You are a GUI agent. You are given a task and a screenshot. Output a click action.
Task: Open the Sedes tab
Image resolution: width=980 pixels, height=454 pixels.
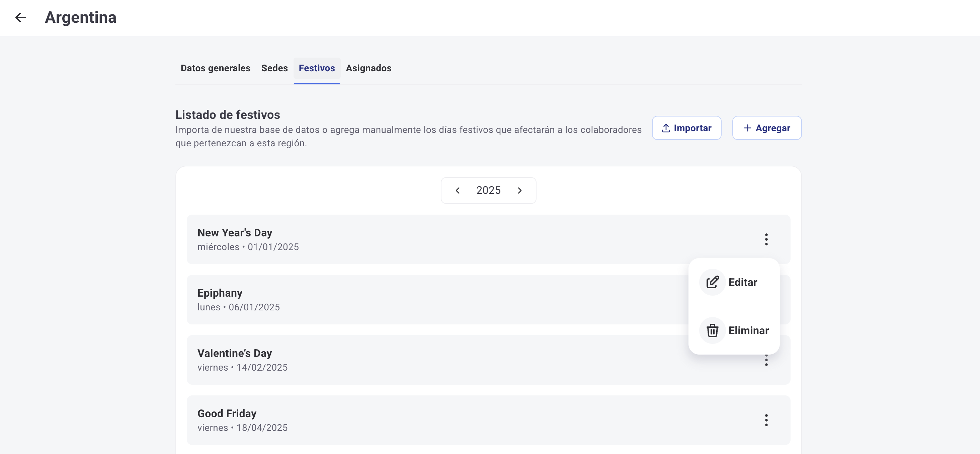point(274,68)
